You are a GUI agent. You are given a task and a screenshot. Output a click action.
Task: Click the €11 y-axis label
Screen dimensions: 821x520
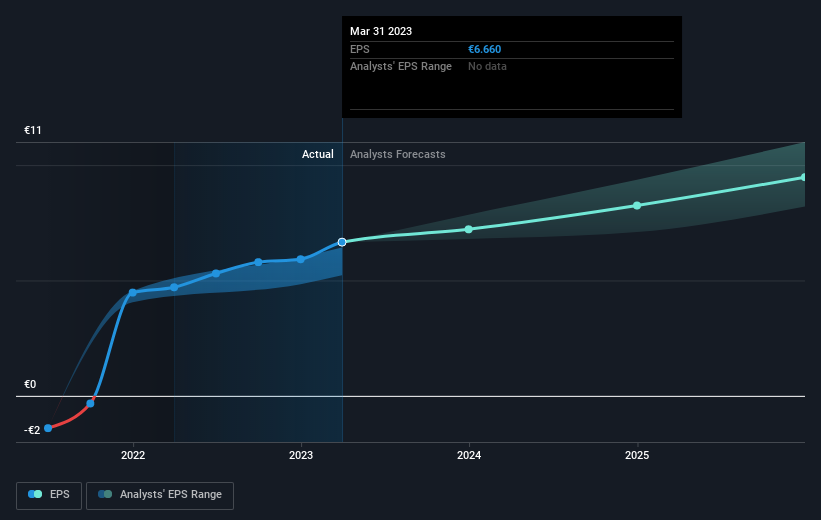(x=32, y=130)
